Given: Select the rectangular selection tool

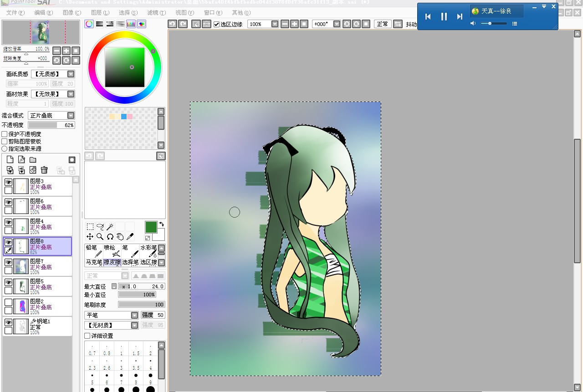Looking at the screenshot, I should [x=90, y=227].
